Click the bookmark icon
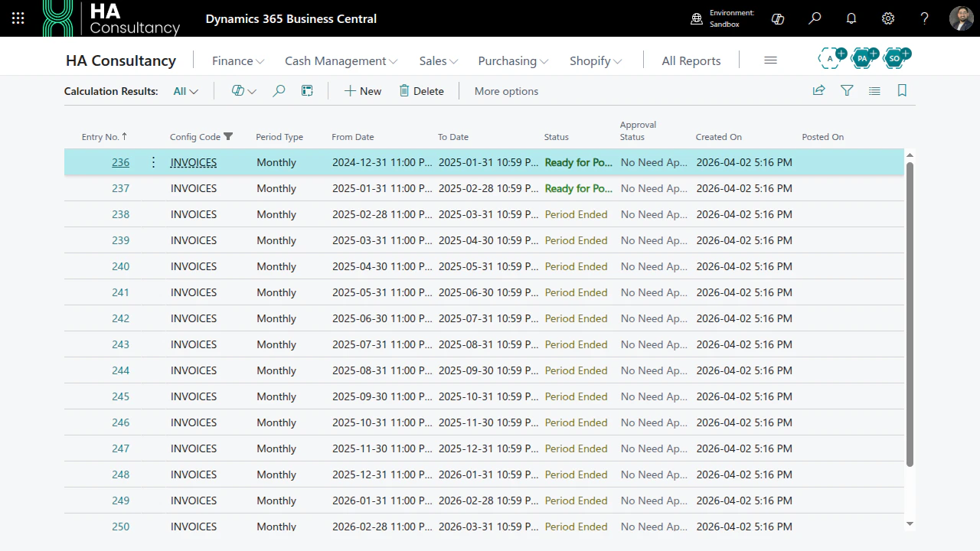 [902, 91]
